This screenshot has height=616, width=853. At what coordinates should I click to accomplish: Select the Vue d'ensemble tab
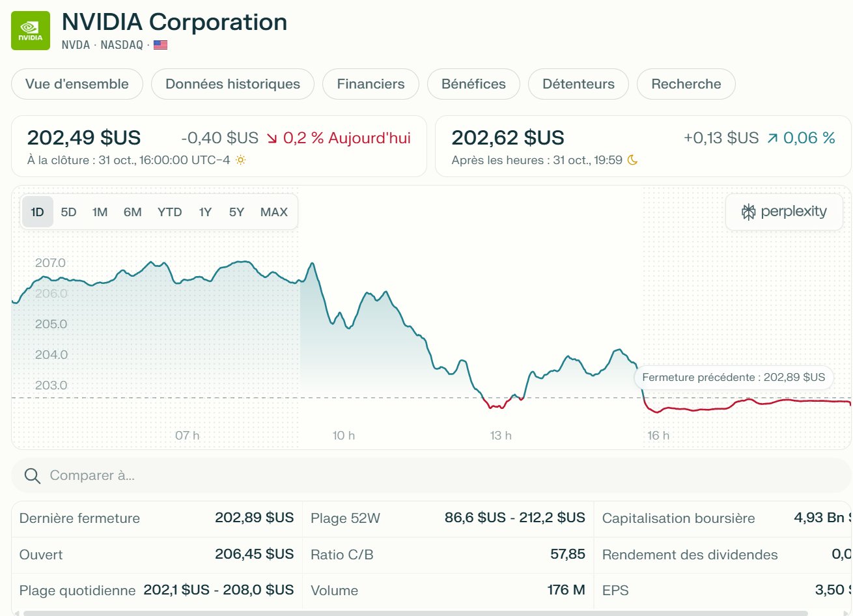[77, 84]
